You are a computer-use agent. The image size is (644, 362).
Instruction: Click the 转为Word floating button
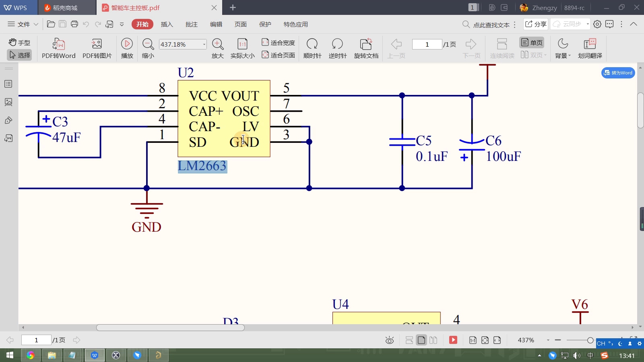(x=618, y=73)
